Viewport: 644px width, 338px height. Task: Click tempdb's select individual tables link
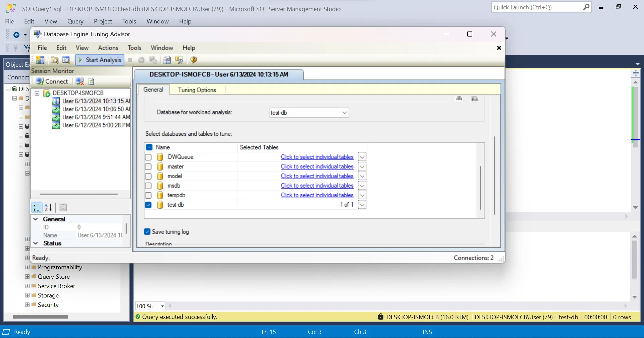(x=317, y=195)
